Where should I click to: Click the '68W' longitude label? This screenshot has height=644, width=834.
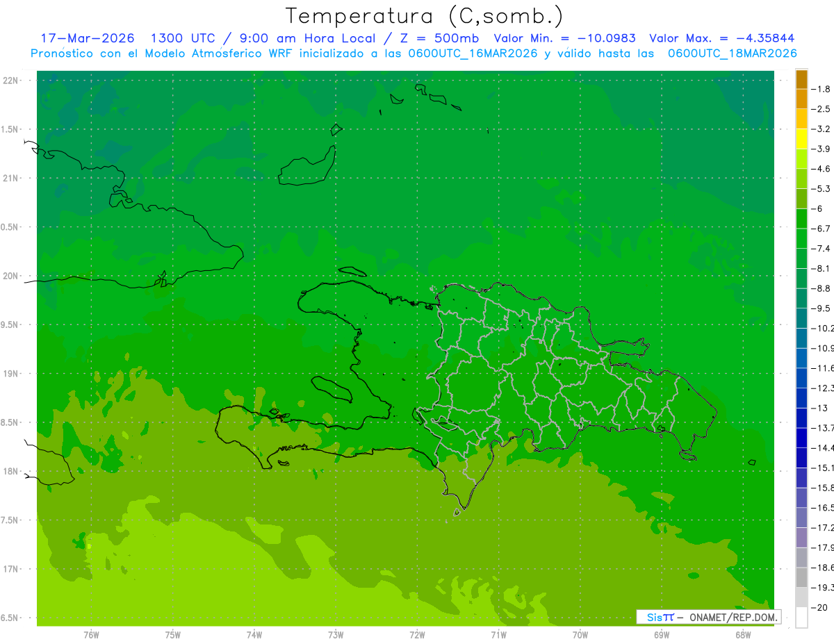(743, 635)
